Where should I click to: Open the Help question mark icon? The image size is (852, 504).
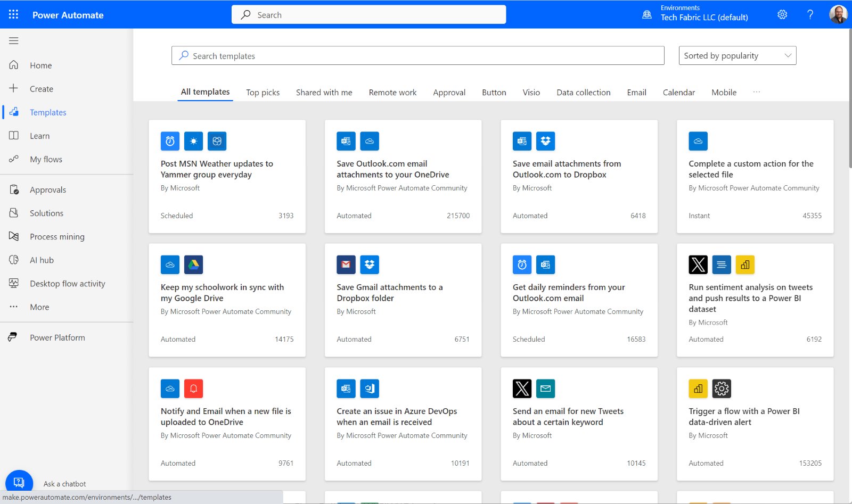(810, 14)
